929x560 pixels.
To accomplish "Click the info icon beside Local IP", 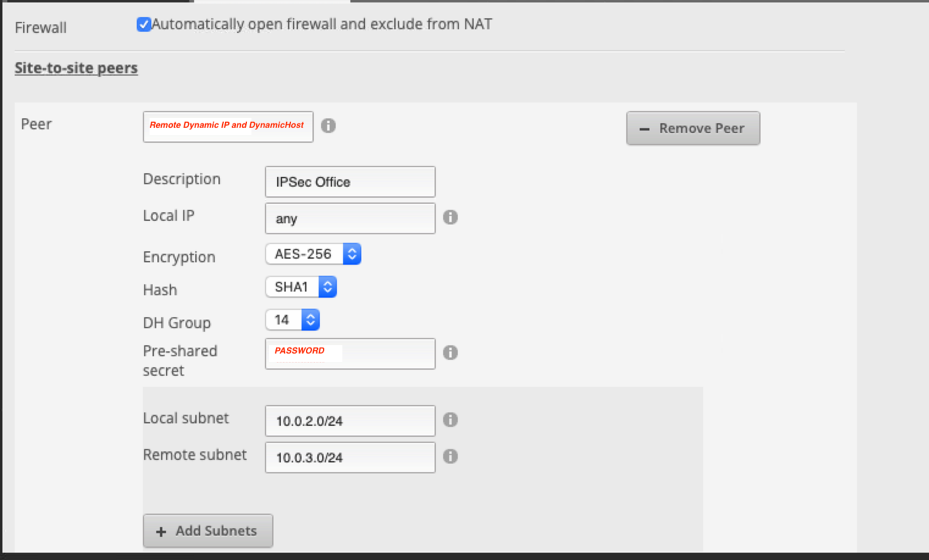I will point(450,217).
